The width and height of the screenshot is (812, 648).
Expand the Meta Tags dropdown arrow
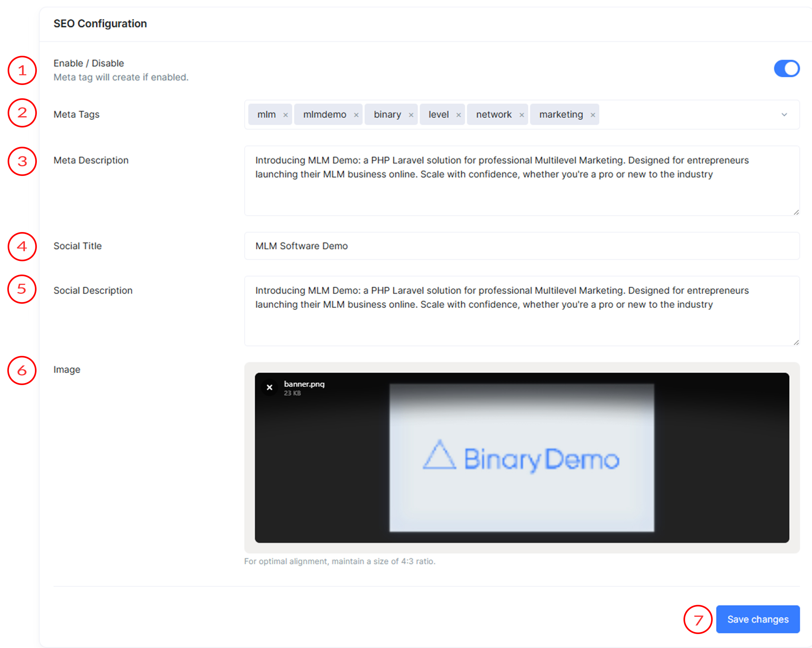(784, 115)
